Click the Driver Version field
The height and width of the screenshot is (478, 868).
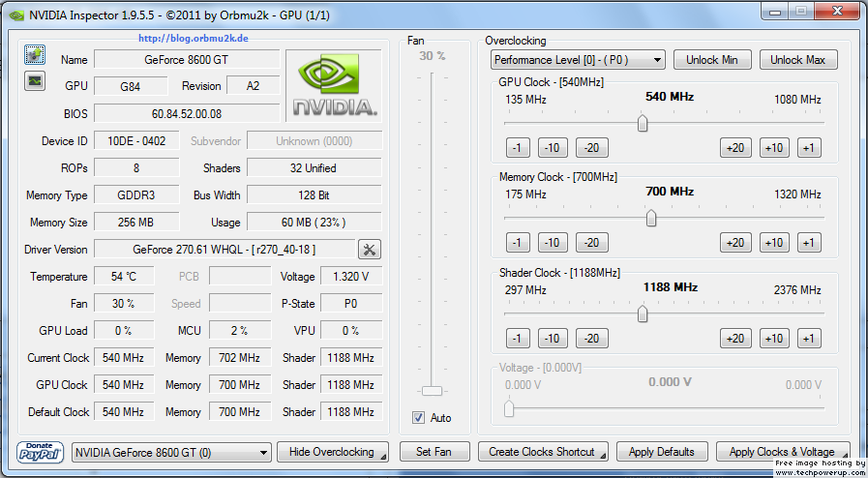point(224,250)
